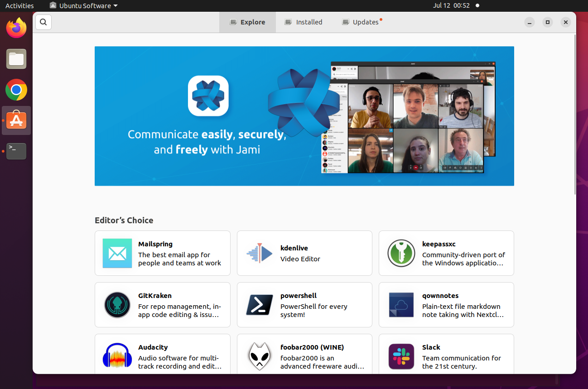
Task: Launch Firefox from the dock
Action: [x=16, y=28]
